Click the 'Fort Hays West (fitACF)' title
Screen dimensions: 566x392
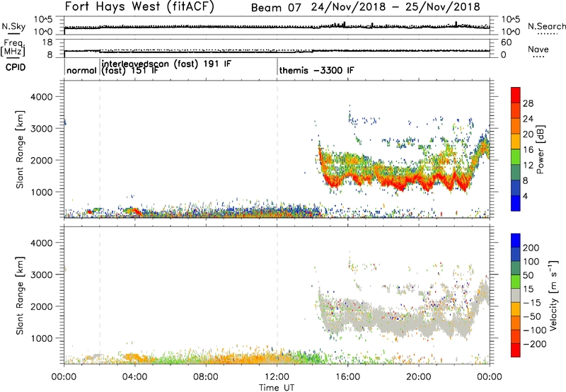tap(139, 6)
